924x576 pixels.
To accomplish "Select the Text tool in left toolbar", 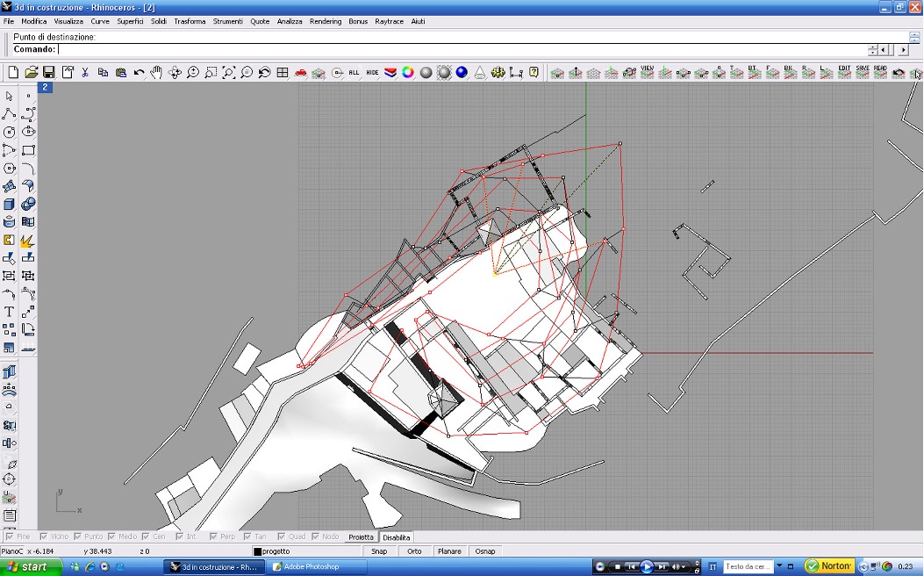I will pos(9,312).
